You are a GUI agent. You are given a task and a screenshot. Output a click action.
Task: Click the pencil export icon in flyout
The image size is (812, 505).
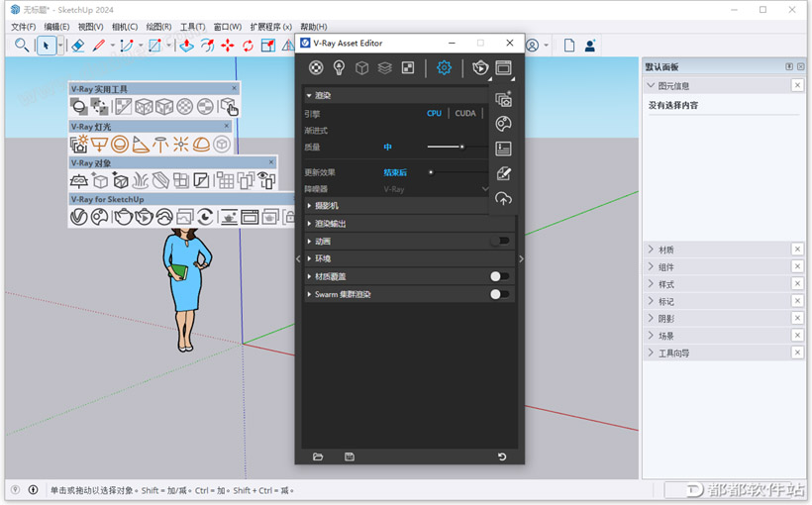coord(503,173)
